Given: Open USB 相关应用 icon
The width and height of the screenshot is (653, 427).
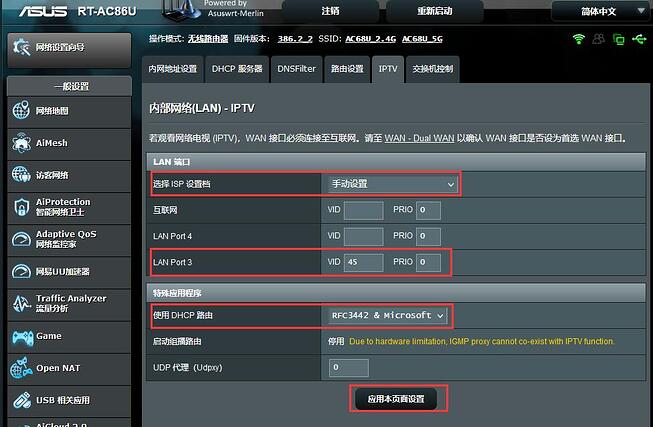Looking at the screenshot, I should pyautogui.click(x=20, y=400).
